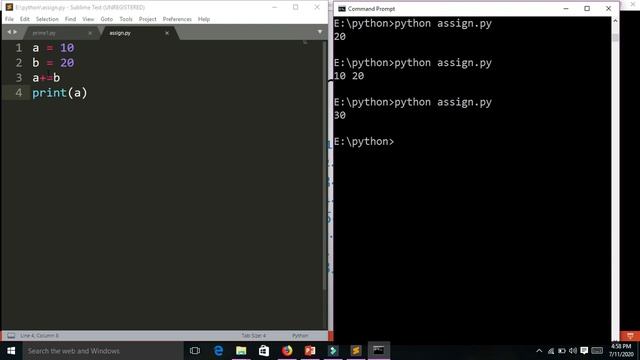Click line number 1 in the gutter
Screen dimensions: 640x360
click(19, 48)
